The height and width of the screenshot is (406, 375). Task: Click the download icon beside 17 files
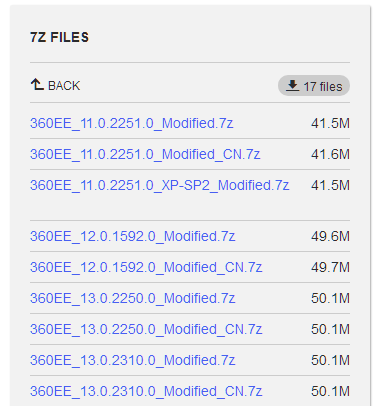(292, 85)
